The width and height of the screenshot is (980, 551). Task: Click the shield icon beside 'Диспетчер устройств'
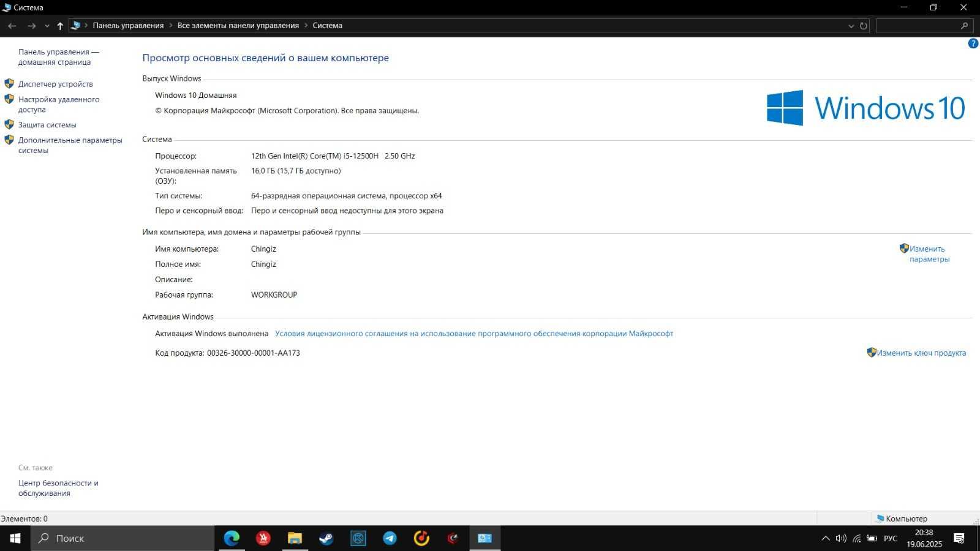9,83
